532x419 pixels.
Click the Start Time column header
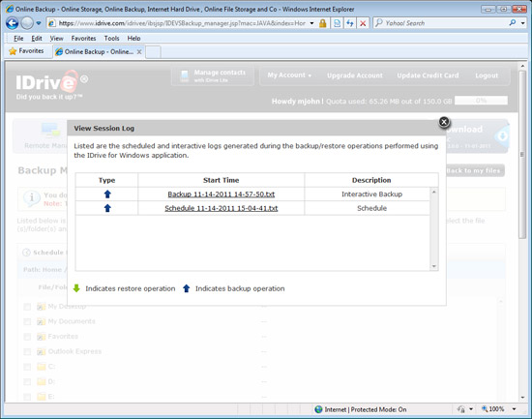pyautogui.click(x=221, y=180)
